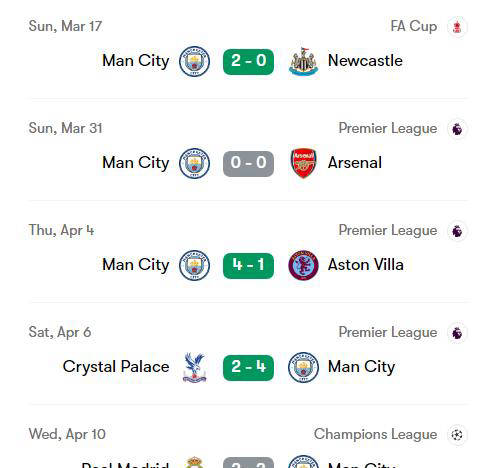Viewport: 487px width, 468px height.
Task: Select the Aston Villa team name
Action: [366, 265]
